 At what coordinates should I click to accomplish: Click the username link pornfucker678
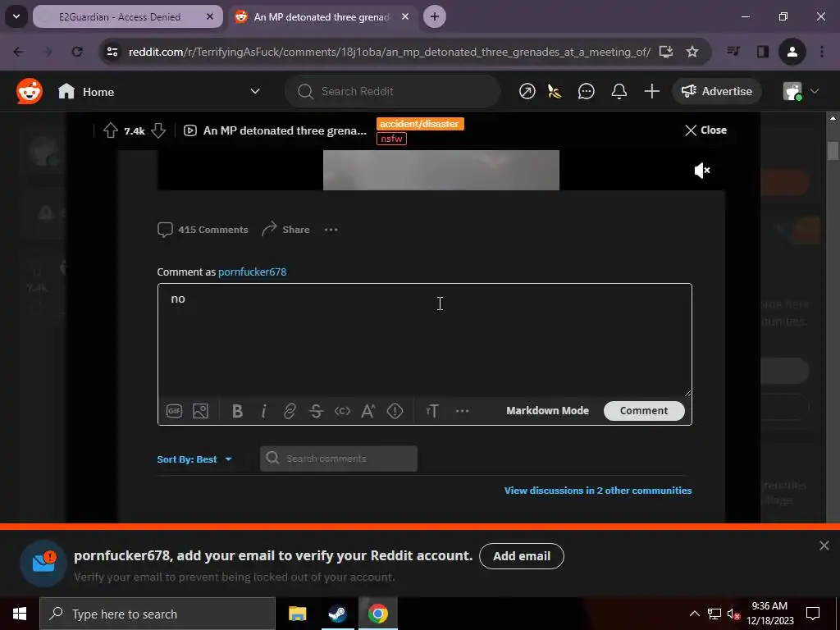click(253, 272)
